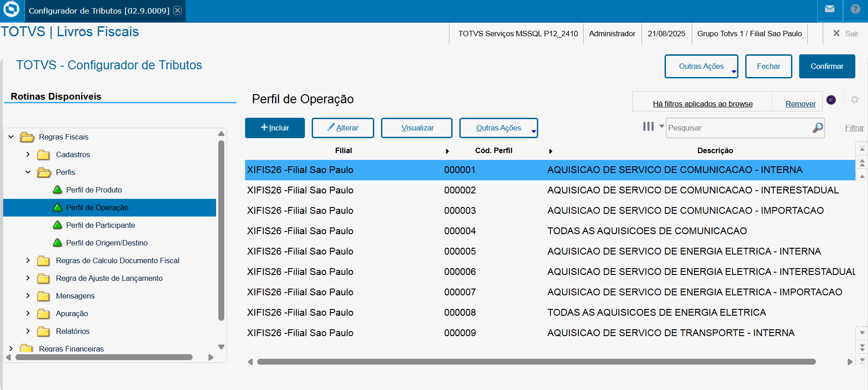Click Sair to exit

tap(846, 34)
